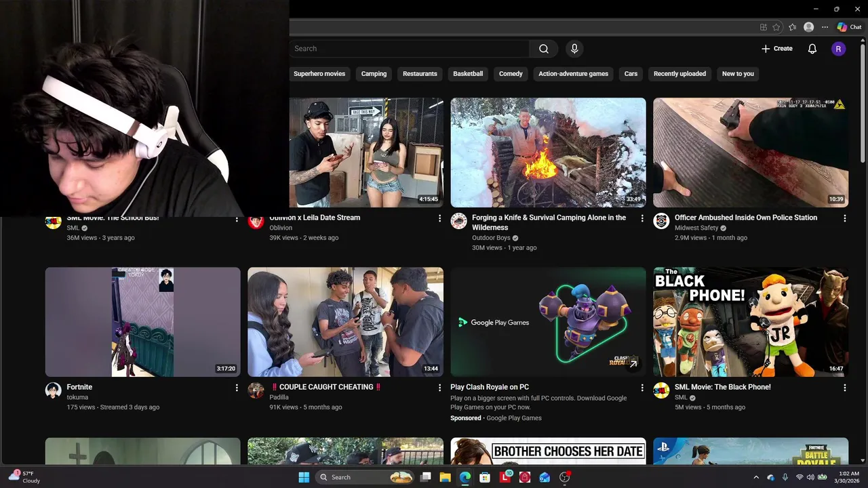The height and width of the screenshot is (488, 868).
Task: Open Microsoft Store from the taskbar
Action: (485, 477)
